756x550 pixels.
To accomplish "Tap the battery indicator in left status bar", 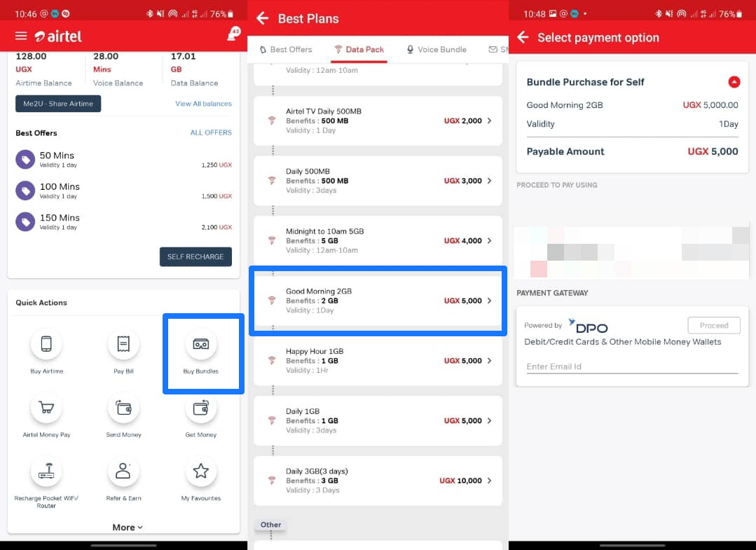I will (231, 14).
